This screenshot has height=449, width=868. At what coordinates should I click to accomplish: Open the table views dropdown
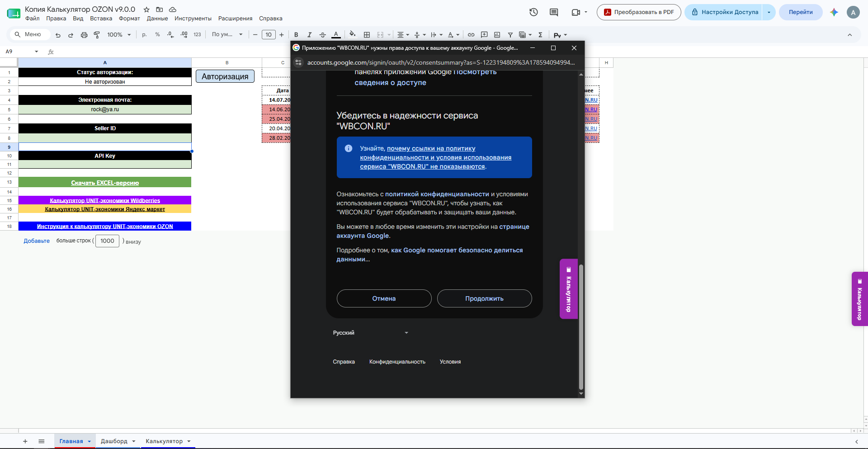tap(525, 35)
